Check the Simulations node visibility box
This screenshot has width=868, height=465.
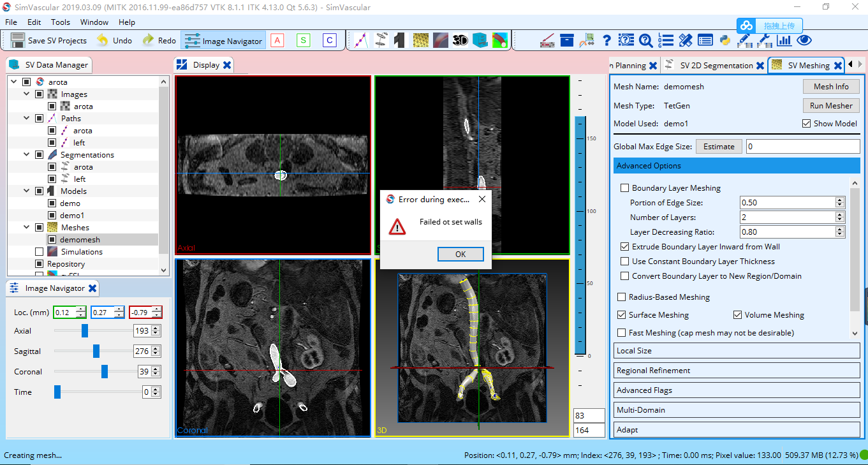(39, 252)
